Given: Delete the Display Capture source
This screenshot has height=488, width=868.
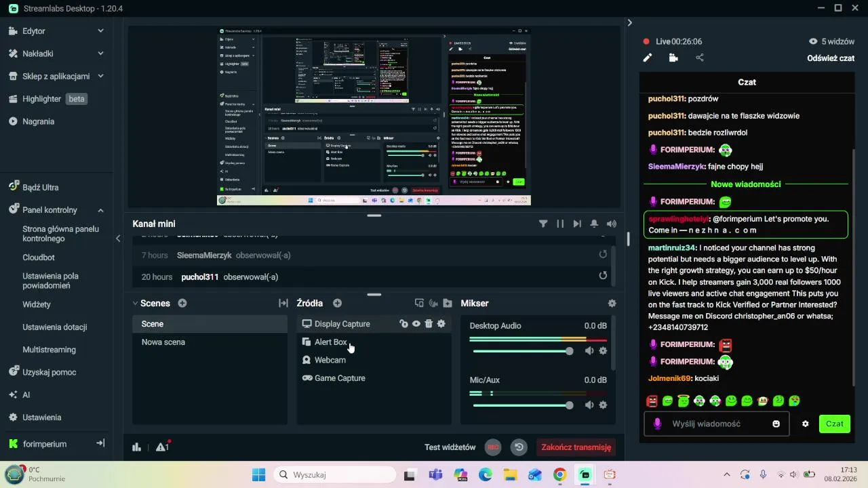Looking at the screenshot, I should [429, 324].
